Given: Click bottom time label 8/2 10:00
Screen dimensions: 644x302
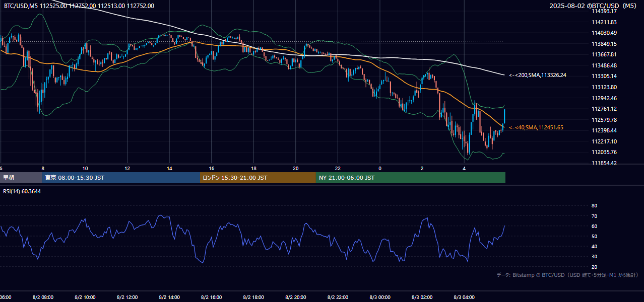Looking at the screenshot, I should click(85, 297).
